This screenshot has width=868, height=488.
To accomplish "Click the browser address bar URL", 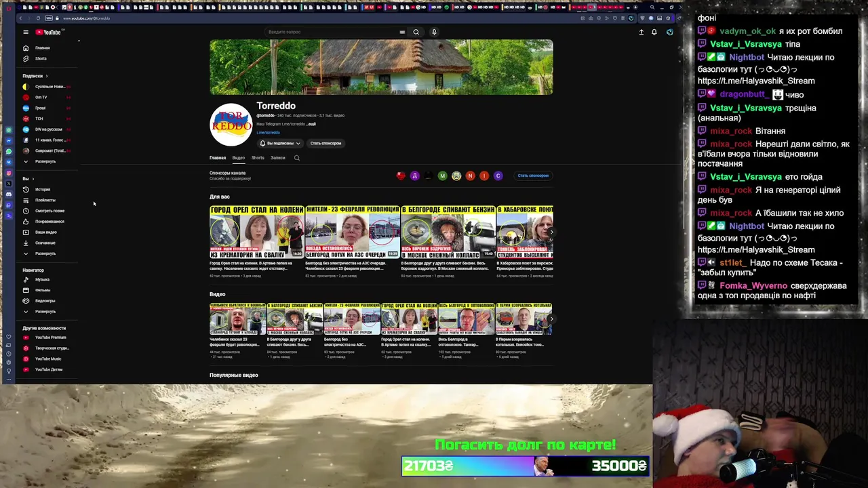I will click(x=86, y=18).
